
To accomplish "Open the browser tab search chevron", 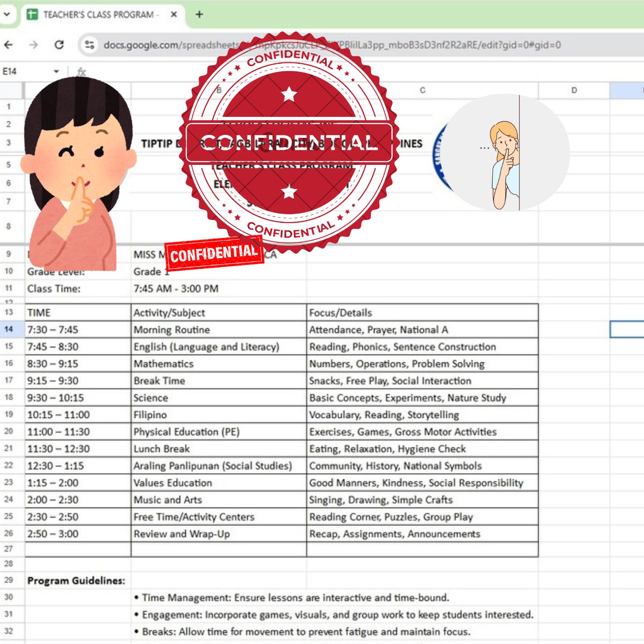I will tap(7, 14).
